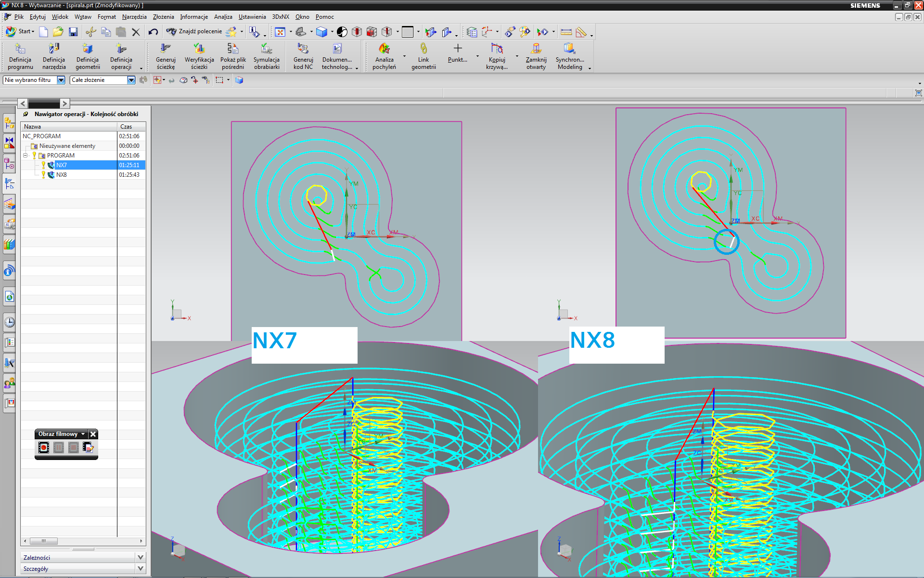Open the Start dropdown menu
This screenshot has width=924, height=578.
[20, 31]
